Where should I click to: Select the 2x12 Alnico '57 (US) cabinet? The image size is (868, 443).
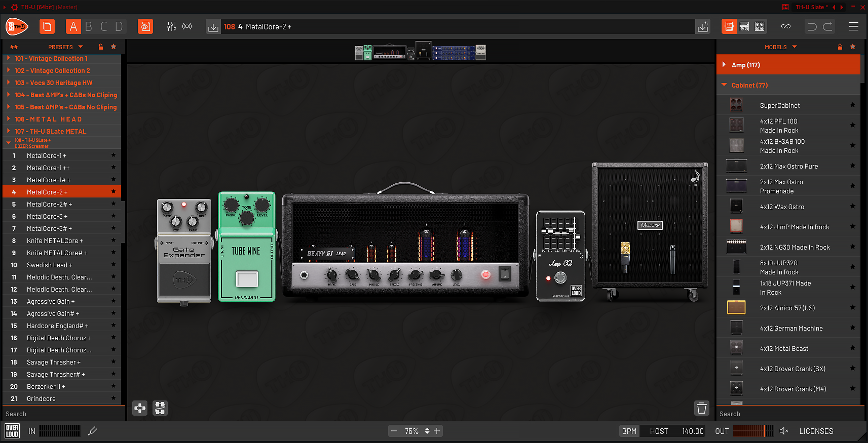[x=789, y=308]
